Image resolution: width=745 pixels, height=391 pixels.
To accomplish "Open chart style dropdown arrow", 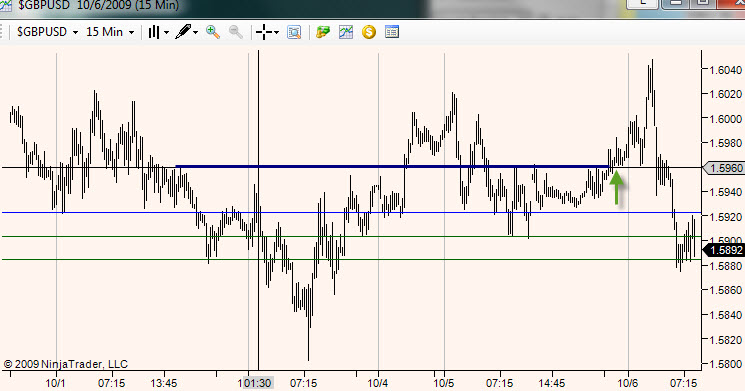I will point(166,33).
